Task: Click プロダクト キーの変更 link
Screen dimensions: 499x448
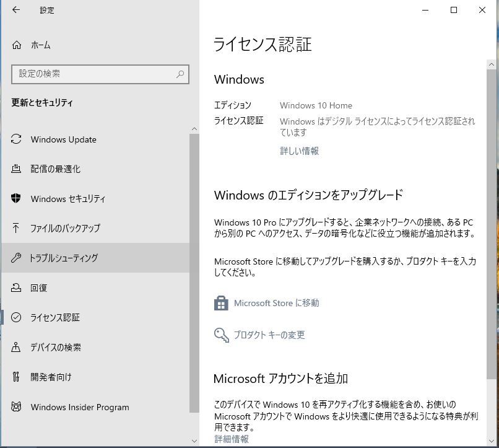Action: click(x=269, y=335)
